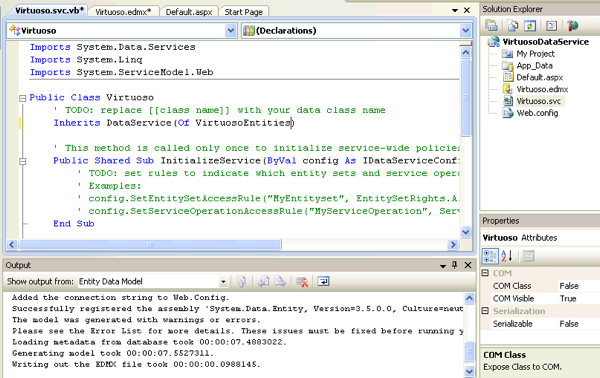
Task: Click the App_Data folder icon
Action: [x=507, y=65]
